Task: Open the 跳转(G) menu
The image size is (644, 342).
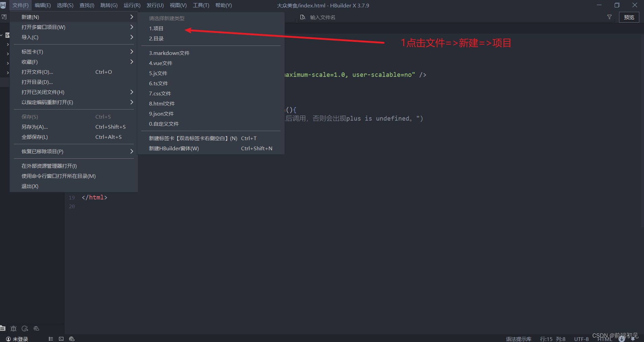Action: pos(109,5)
